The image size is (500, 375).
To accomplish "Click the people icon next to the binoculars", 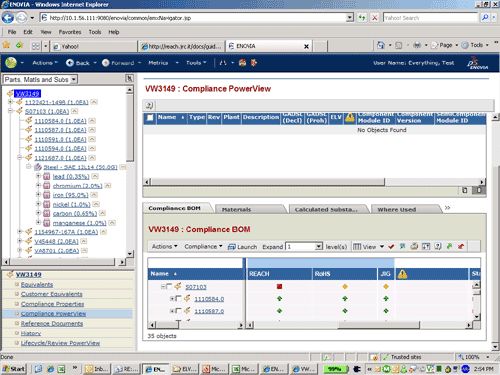I will [x=243, y=63].
